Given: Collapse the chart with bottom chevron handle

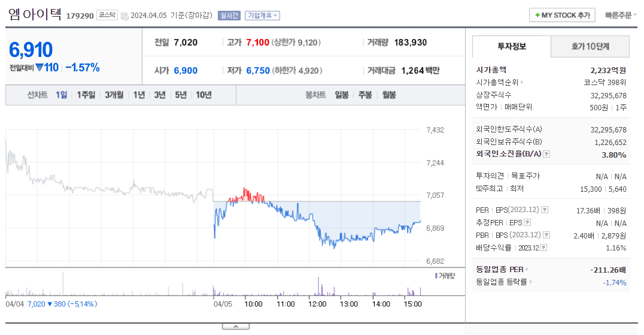Looking at the screenshot, I should pos(236,327).
